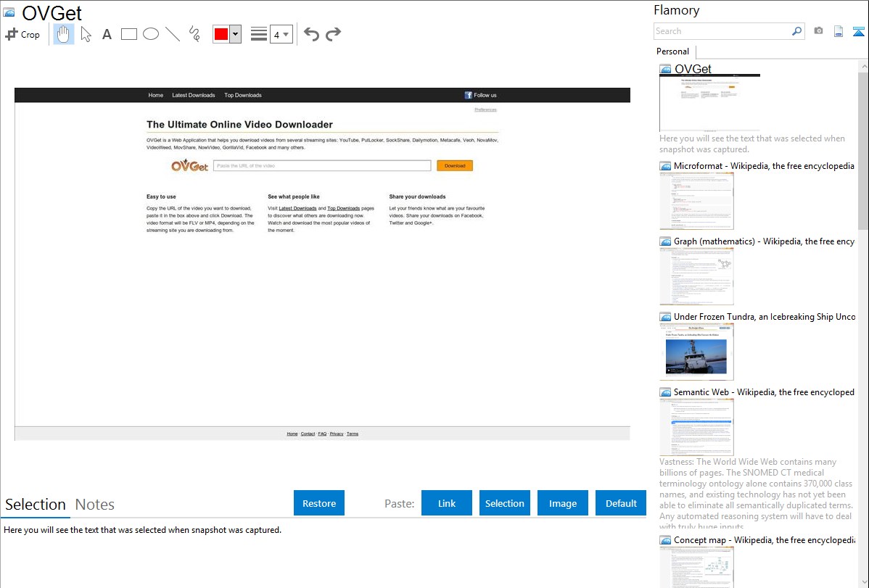Image resolution: width=869 pixels, height=588 pixels.
Task: Open the Semantic Web snapshot thumbnail
Action: pyautogui.click(x=696, y=427)
